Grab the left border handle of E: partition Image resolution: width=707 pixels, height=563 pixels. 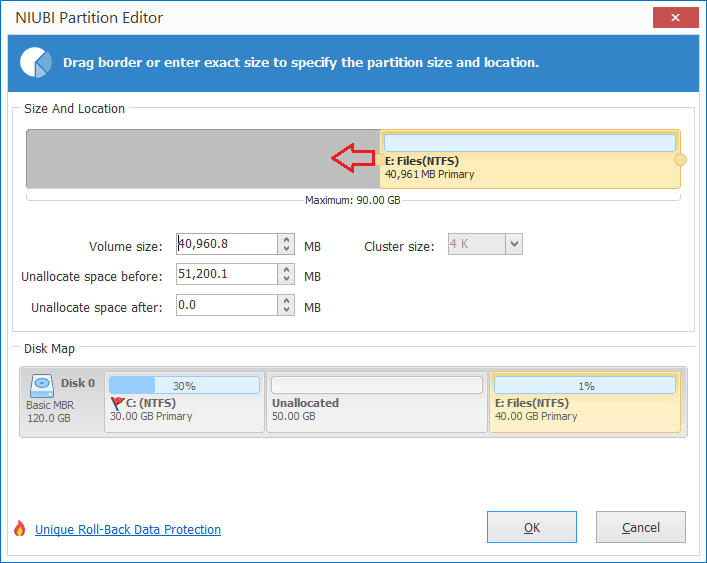[x=380, y=160]
